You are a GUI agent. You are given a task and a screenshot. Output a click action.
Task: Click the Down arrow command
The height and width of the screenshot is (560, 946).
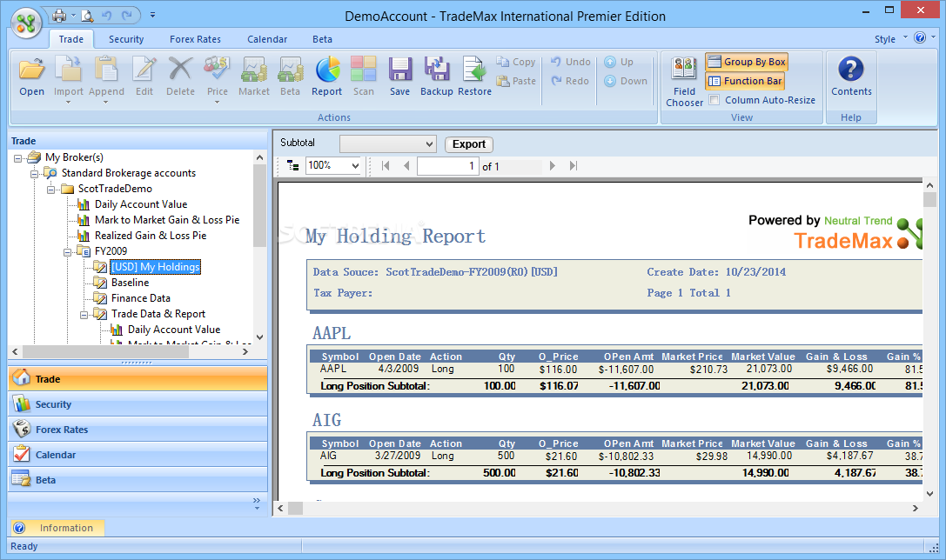[x=626, y=81]
